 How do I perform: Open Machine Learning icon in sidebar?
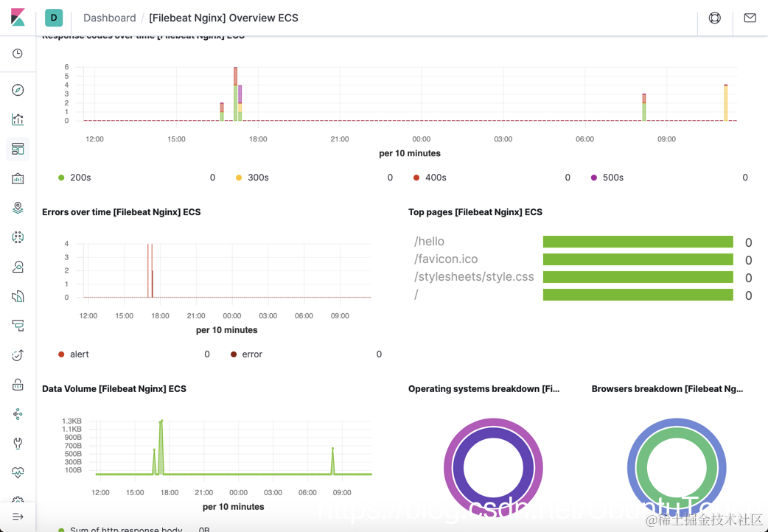point(18,237)
